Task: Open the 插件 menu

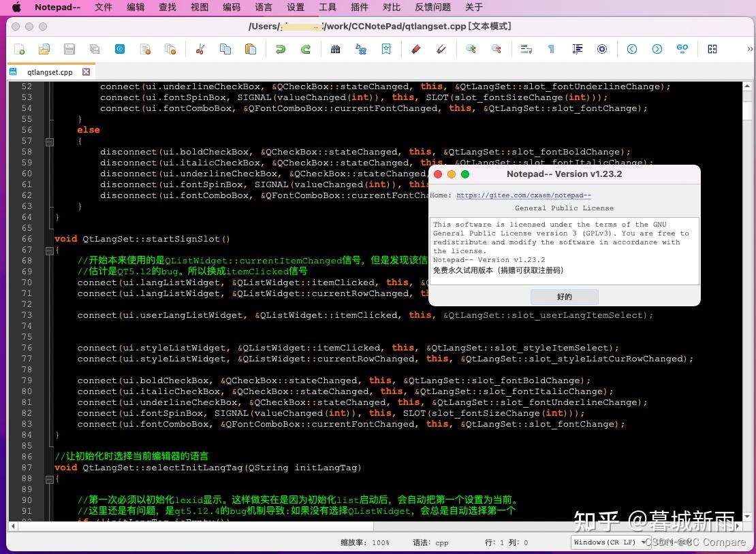Action: tap(359, 7)
